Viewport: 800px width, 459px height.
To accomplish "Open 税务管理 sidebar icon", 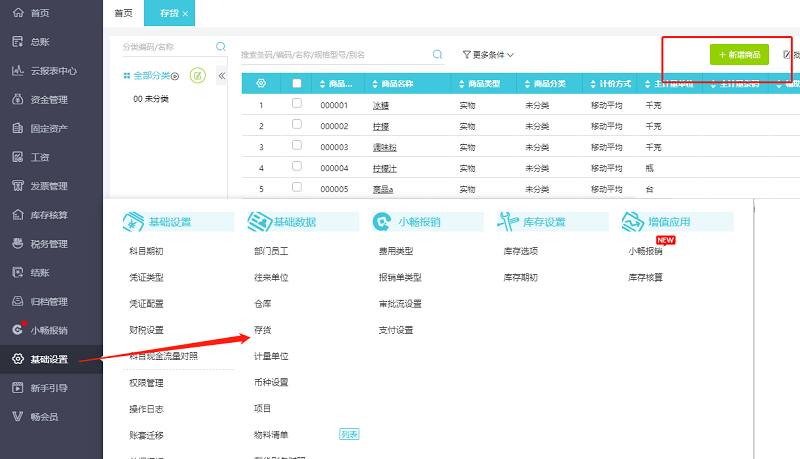I will 18,243.
